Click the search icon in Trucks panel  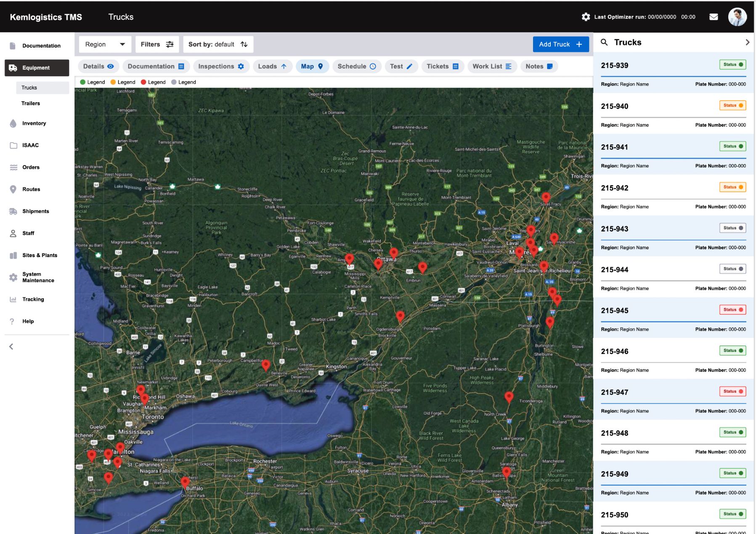(604, 42)
